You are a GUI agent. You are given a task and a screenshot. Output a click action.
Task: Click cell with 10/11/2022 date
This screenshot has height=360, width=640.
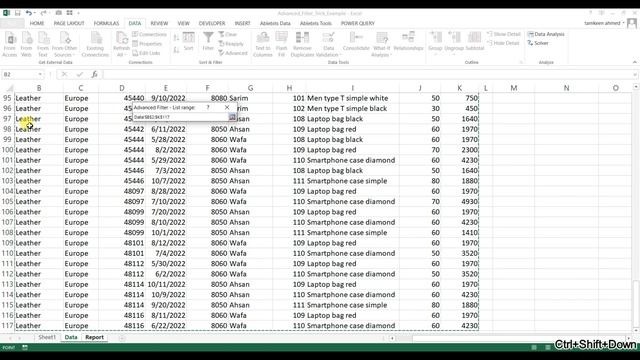(x=166, y=284)
